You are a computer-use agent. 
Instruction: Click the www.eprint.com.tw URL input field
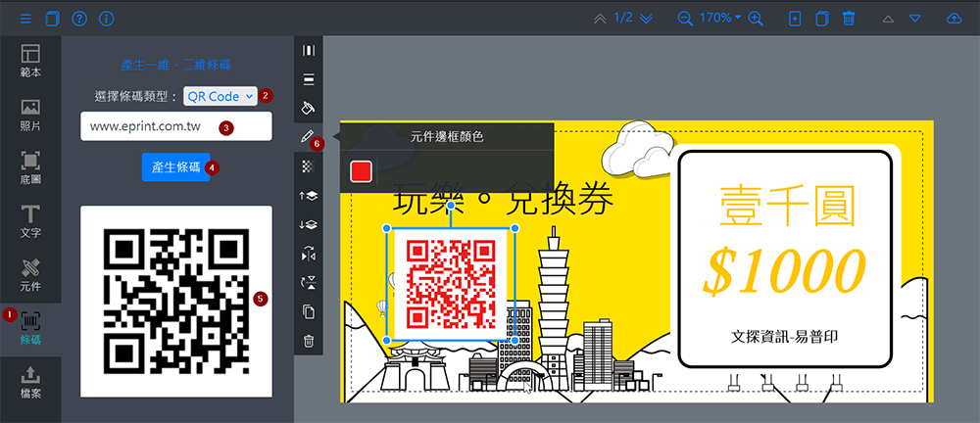[x=176, y=126]
